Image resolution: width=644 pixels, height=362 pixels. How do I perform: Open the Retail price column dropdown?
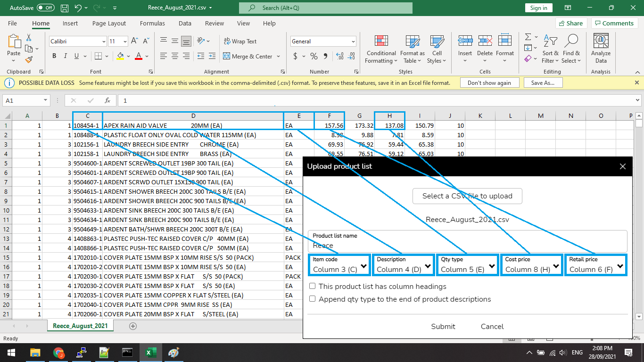coord(596,265)
